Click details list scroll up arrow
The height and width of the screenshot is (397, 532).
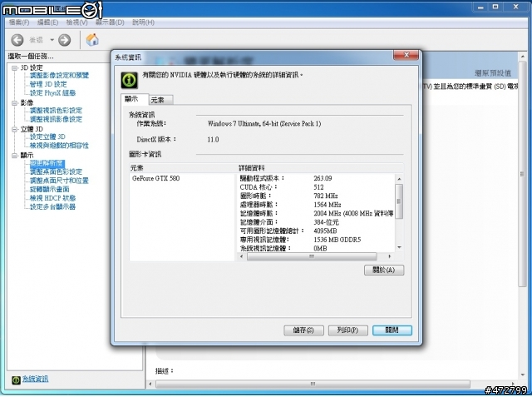pos(399,179)
